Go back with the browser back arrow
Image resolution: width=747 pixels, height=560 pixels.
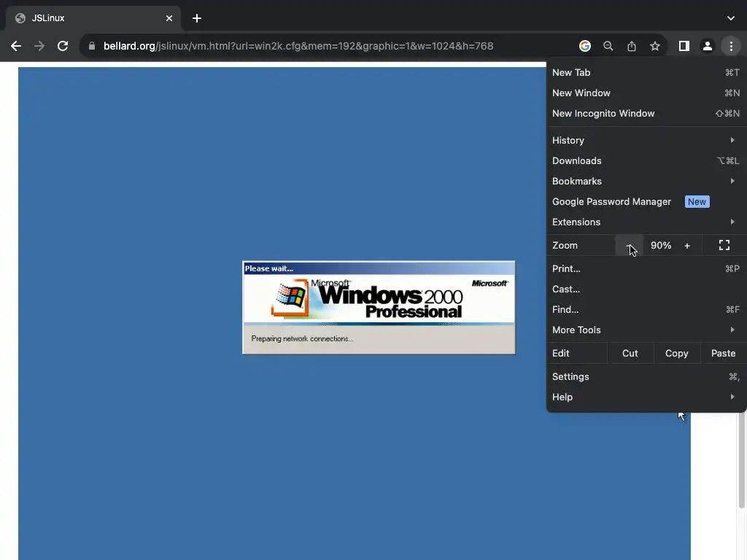pyautogui.click(x=16, y=46)
